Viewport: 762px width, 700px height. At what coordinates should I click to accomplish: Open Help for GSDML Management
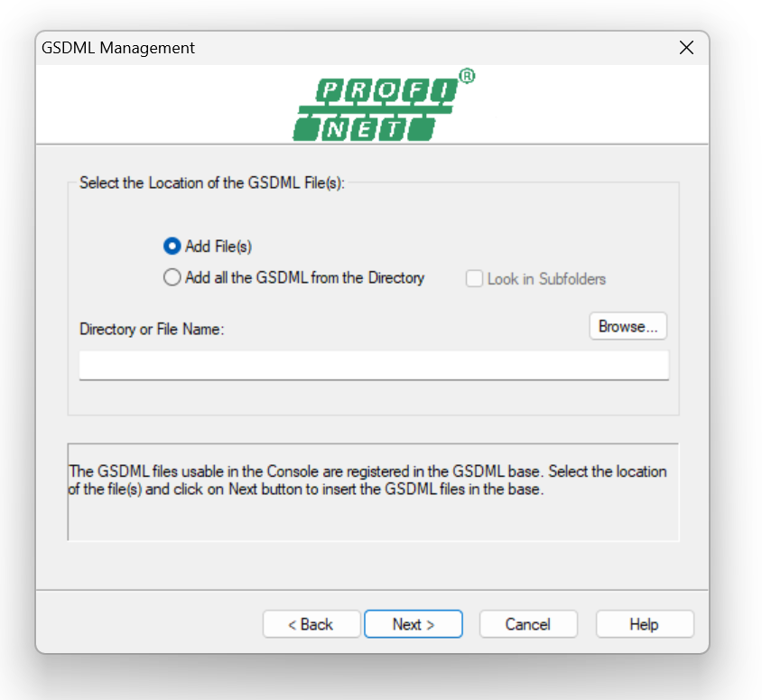pyautogui.click(x=645, y=624)
